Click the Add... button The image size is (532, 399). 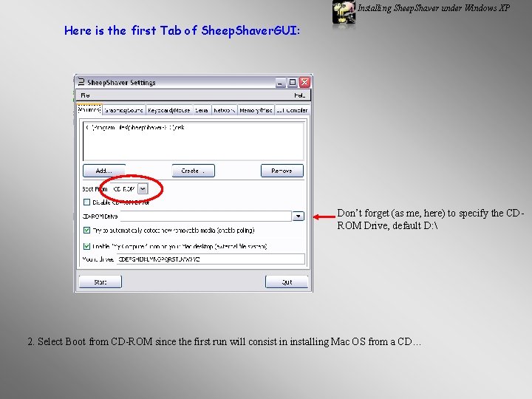[104, 171]
